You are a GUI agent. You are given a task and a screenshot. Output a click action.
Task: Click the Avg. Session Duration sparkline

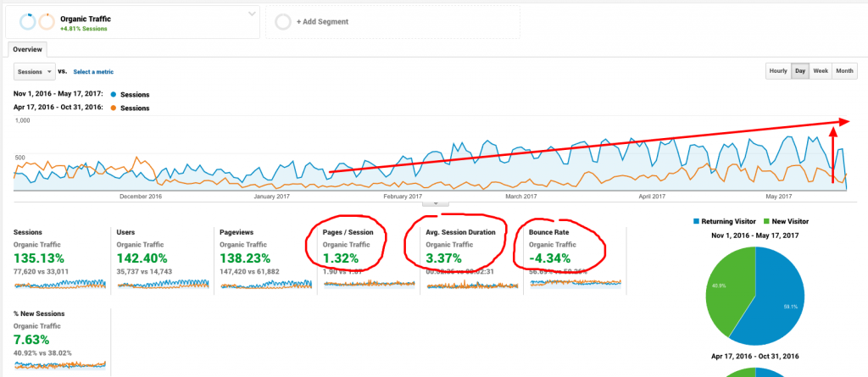471,285
